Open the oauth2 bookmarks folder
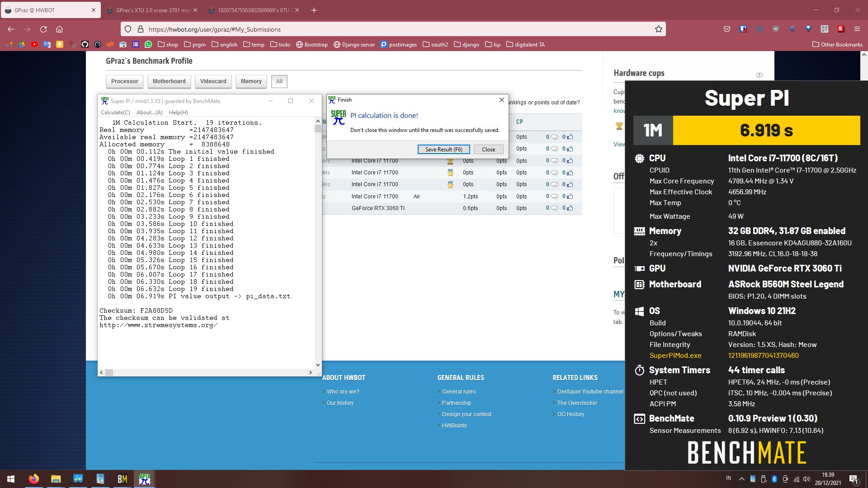Viewport: 868px width, 488px height. click(x=435, y=44)
